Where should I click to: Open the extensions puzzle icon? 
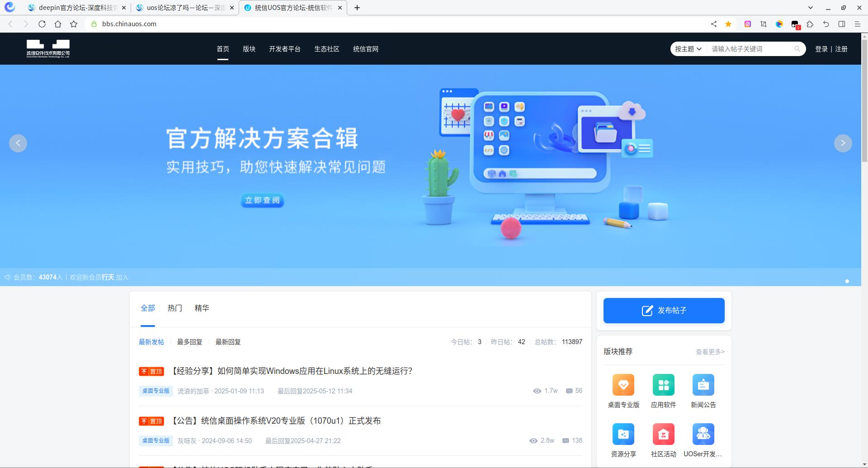(810, 24)
